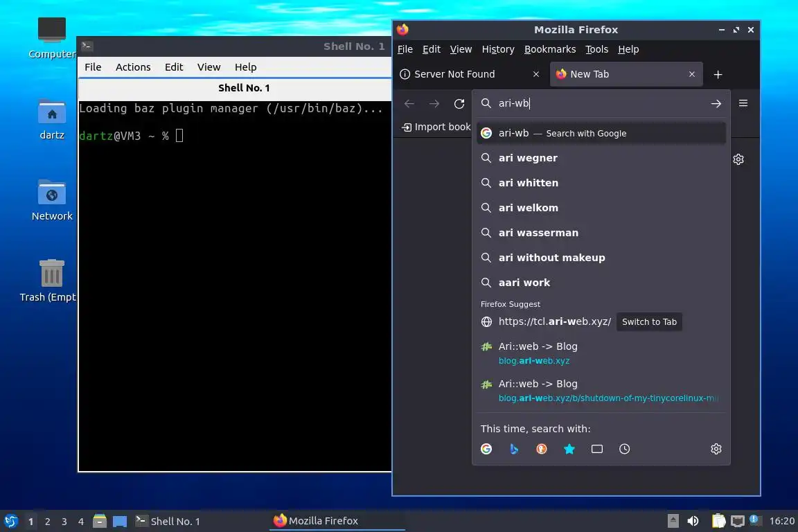Open the Firefox Edit menu
Viewport: 798px width, 532px height.
(x=432, y=49)
